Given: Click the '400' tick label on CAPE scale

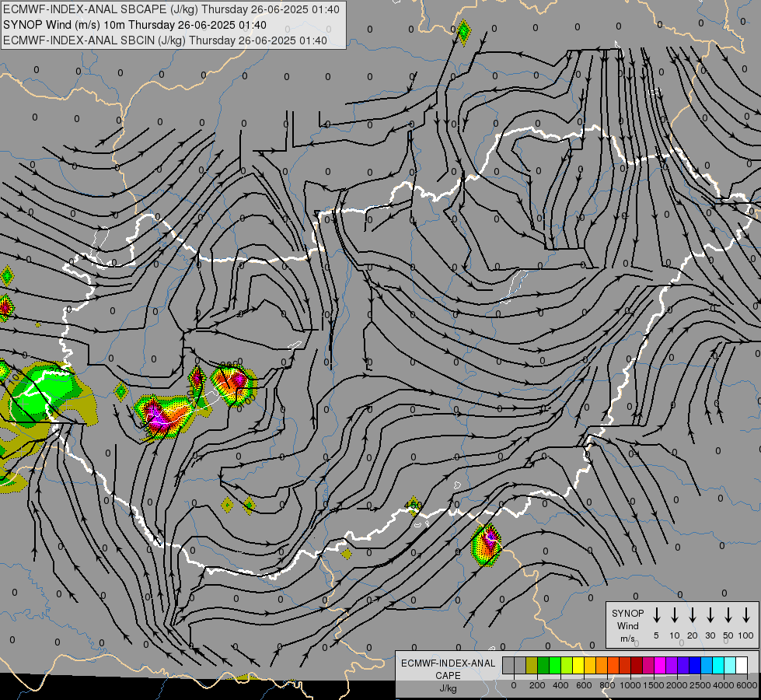Looking at the screenshot, I should coord(560,685).
